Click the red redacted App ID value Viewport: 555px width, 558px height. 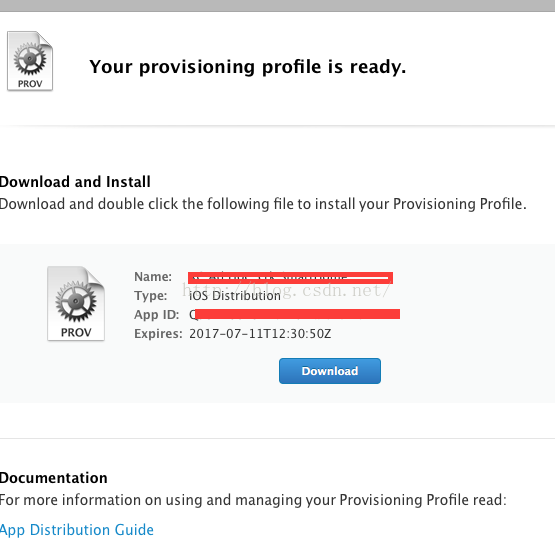pyautogui.click(x=297, y=314)
